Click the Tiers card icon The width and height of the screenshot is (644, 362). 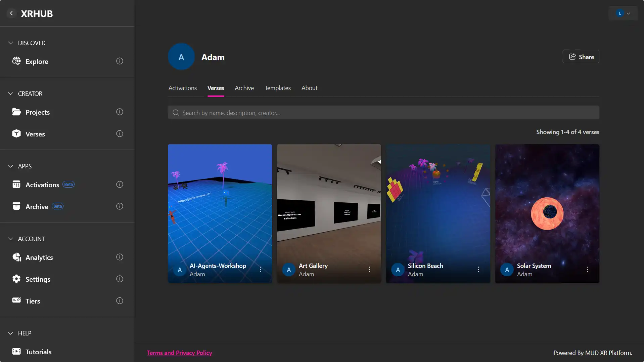(x=16, y=300)
